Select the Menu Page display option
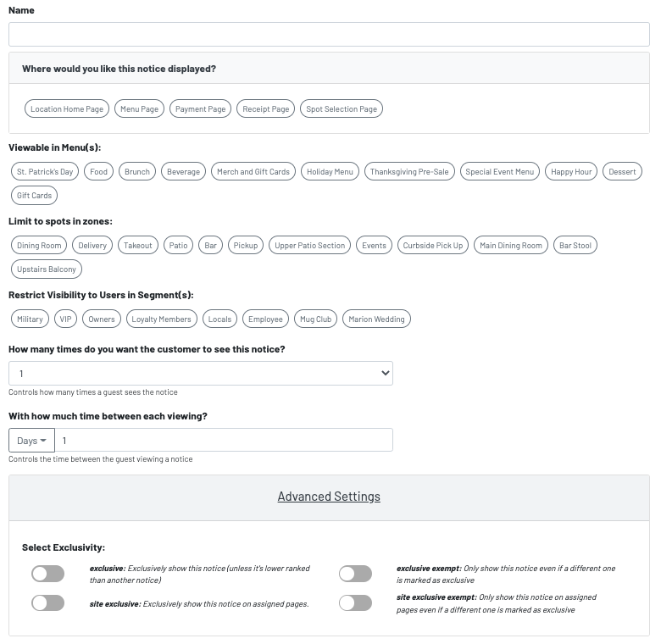The image size is (661, 644). click(139, 108)
